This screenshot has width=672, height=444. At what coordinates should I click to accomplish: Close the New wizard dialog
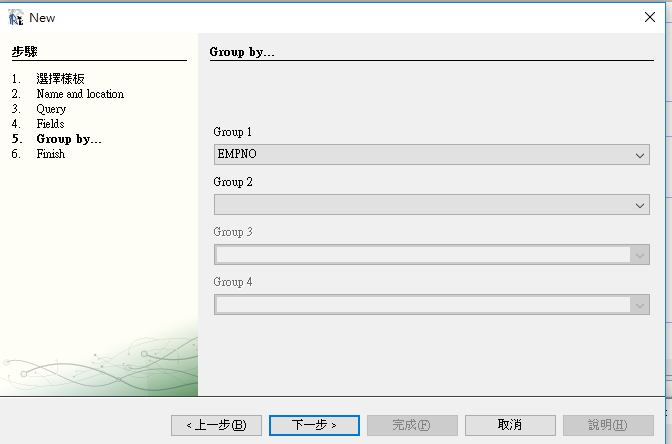click(649, 17)
